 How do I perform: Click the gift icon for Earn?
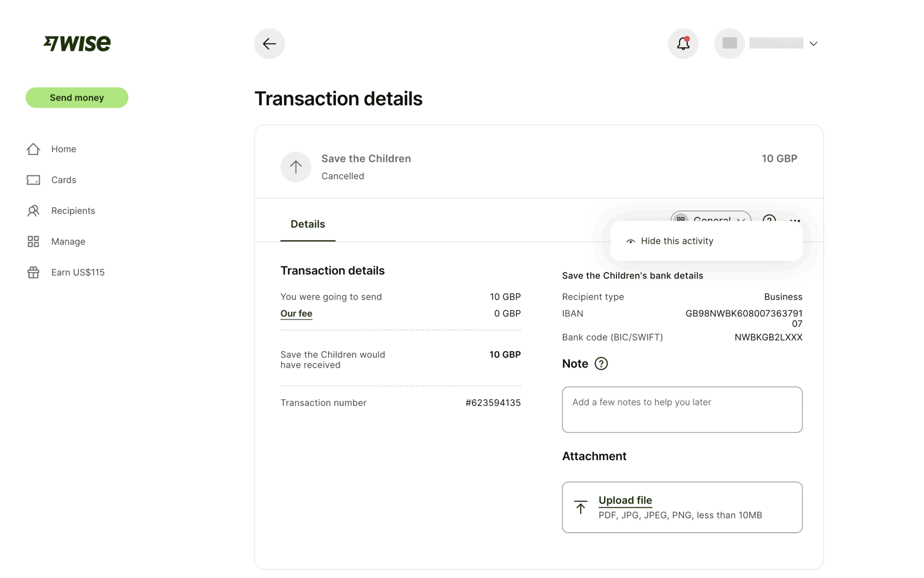pos(33,272)
